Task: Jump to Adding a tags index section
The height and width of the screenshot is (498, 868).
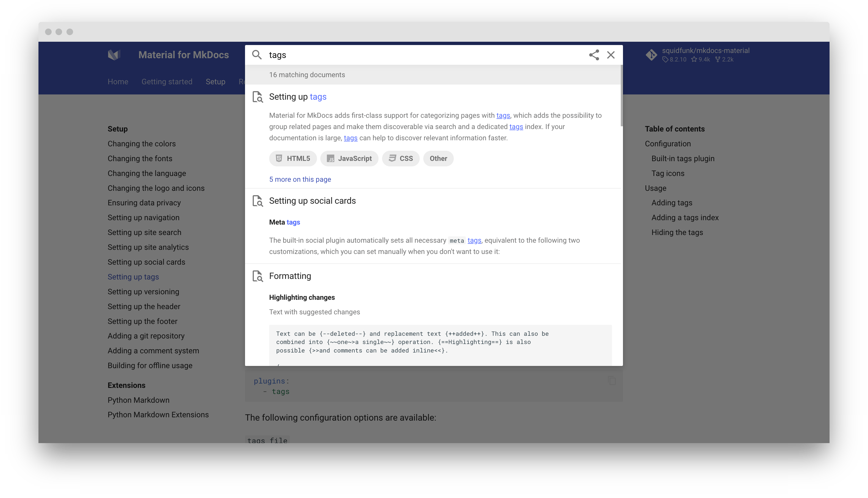Action: 685,217
